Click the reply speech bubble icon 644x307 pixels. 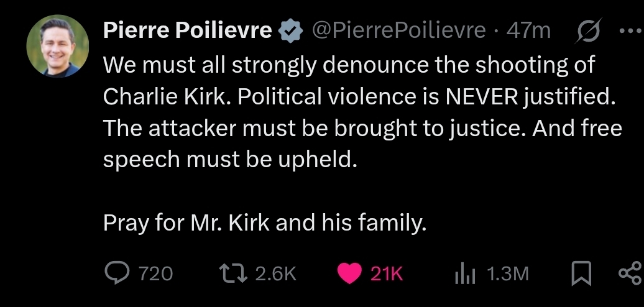tap(116, 273)
